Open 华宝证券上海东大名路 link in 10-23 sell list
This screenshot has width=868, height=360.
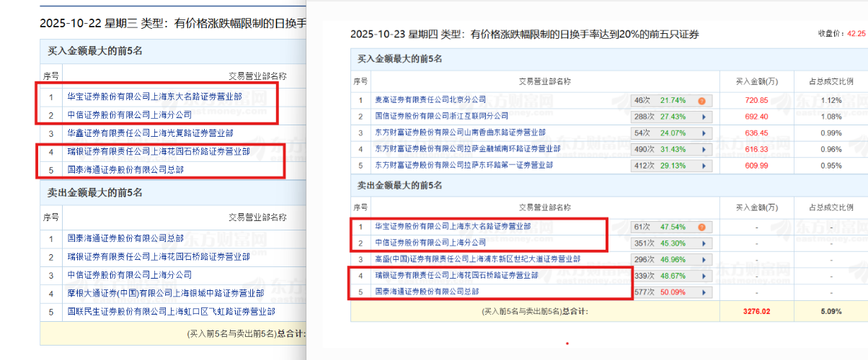click(453, 226)
